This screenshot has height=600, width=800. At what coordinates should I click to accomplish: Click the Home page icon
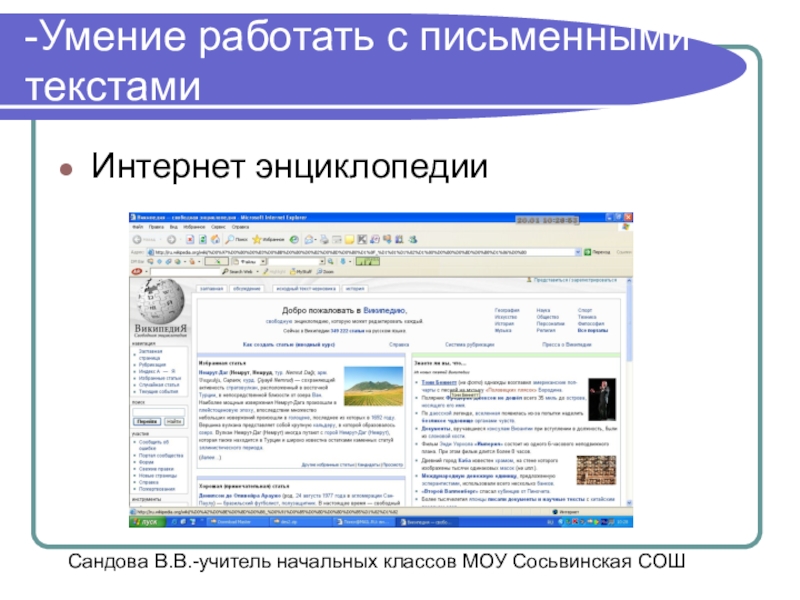click(216, 239)
